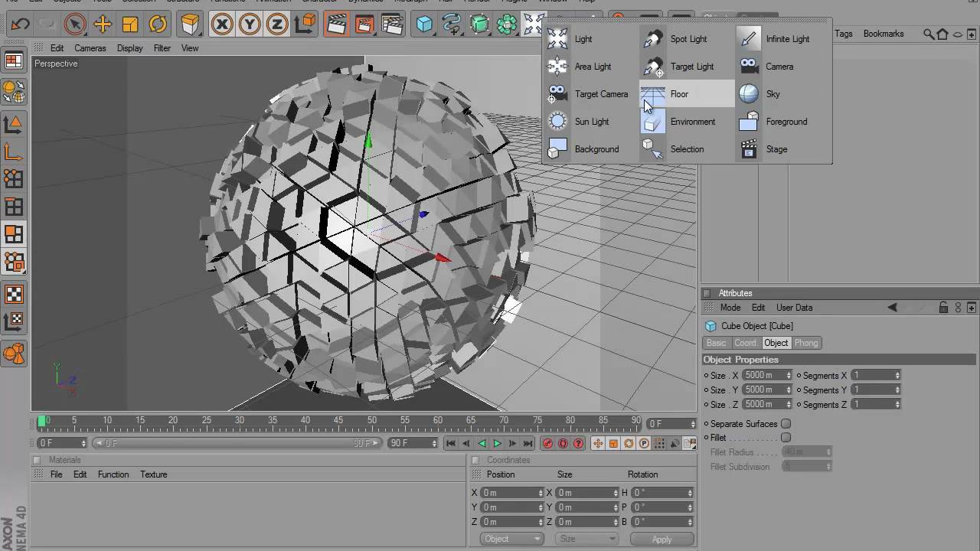
Task: Switch to the Basic attributes tab
Action: [716, 343]
